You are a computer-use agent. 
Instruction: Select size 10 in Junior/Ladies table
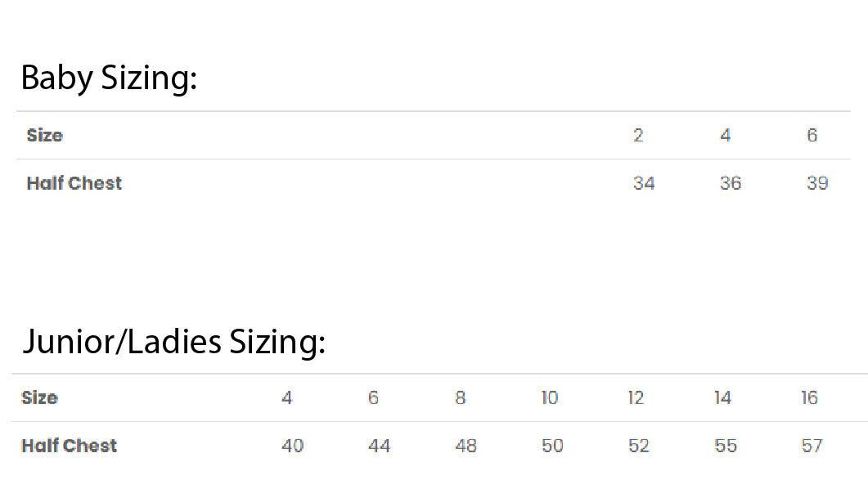point(550,398)
